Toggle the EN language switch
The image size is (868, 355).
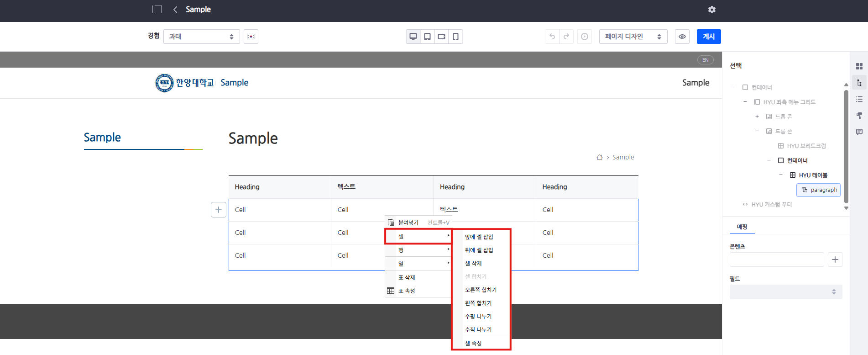[x=705, y=60]
